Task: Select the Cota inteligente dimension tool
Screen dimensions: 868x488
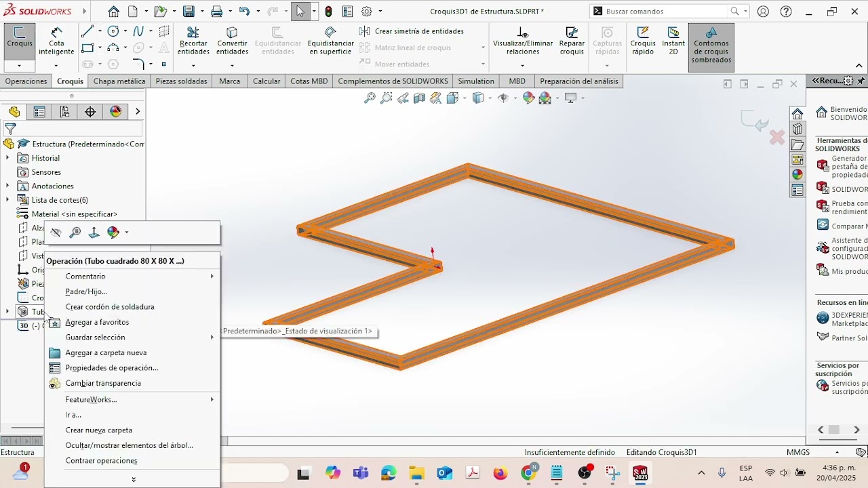Action: pyautogui.click(x=56, y=41)
